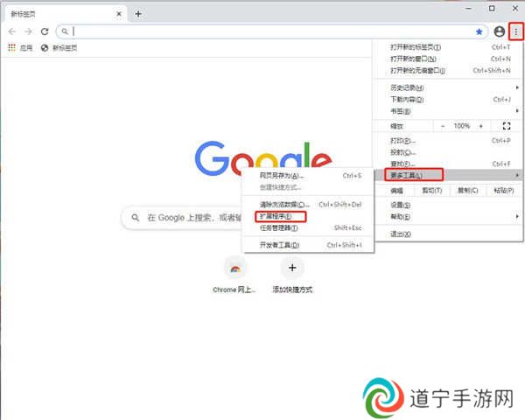Image resolution: width=525 pixels, height=420 pixels.
Task: Click 复制(C) in the edit row
Action: tap(468, 191)
